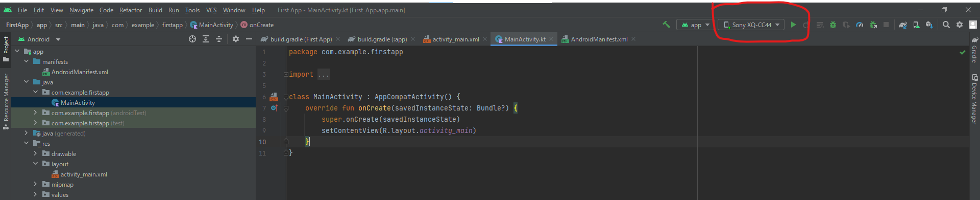Click Sync Project with Gradle Files icon
Screen dimensions: 980x200
pyautogui.click(x=903, y=25)
